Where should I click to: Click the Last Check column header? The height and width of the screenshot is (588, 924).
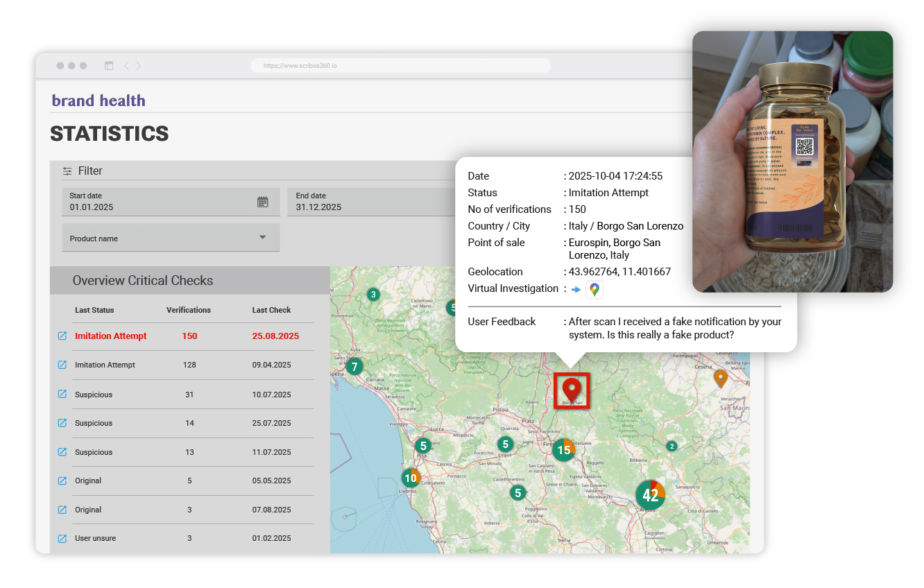pyautogui.click(x=271, y=310)
